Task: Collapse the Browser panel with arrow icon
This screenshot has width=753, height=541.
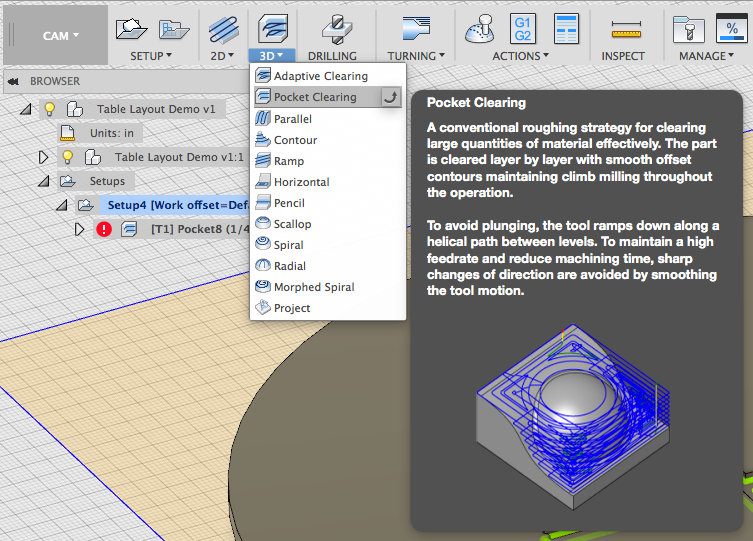Action: pyautogui.click(x=13, y=81)
